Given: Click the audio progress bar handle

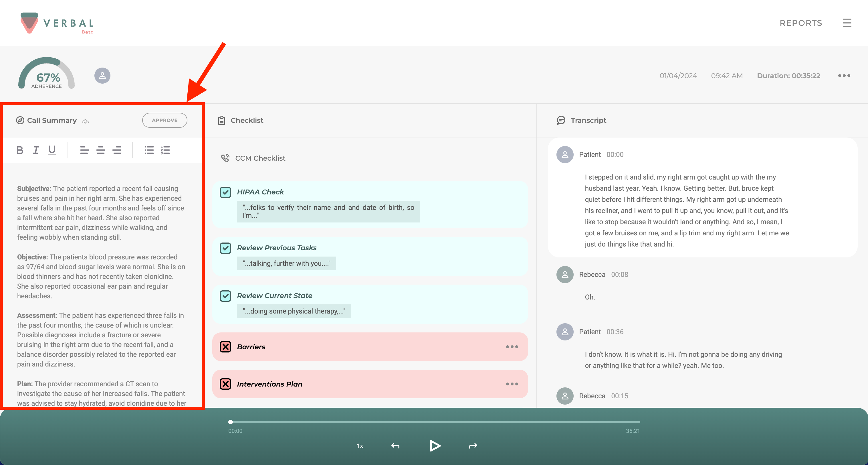Looking at the screenshot, I should (x=231, y=422).
